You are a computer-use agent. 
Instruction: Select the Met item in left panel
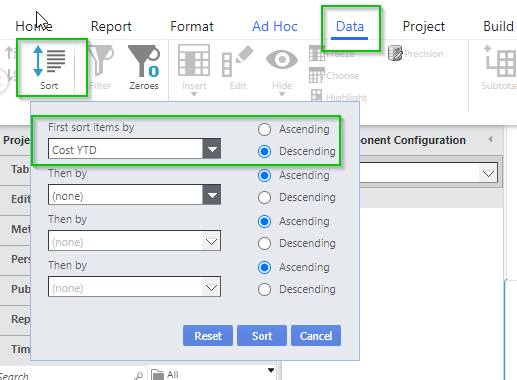15,229
